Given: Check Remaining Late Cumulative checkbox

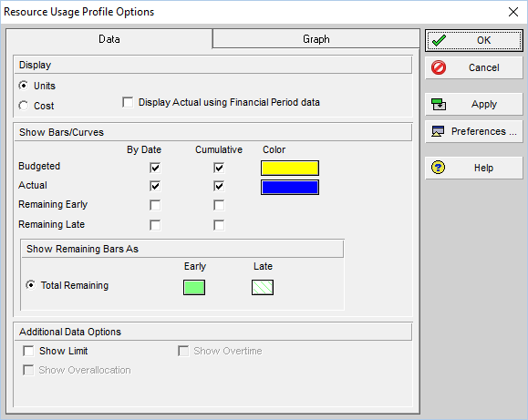Looking at the screenshot, I should 219,225.
